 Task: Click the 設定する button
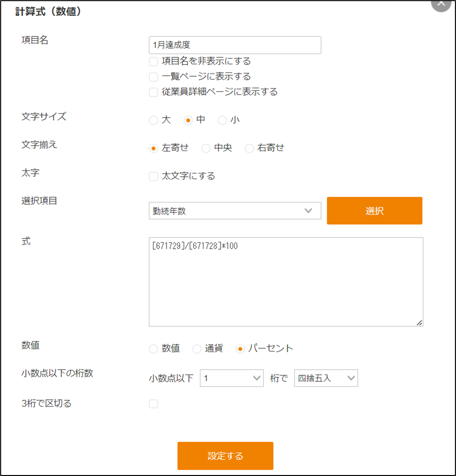(x=225, y=456)
